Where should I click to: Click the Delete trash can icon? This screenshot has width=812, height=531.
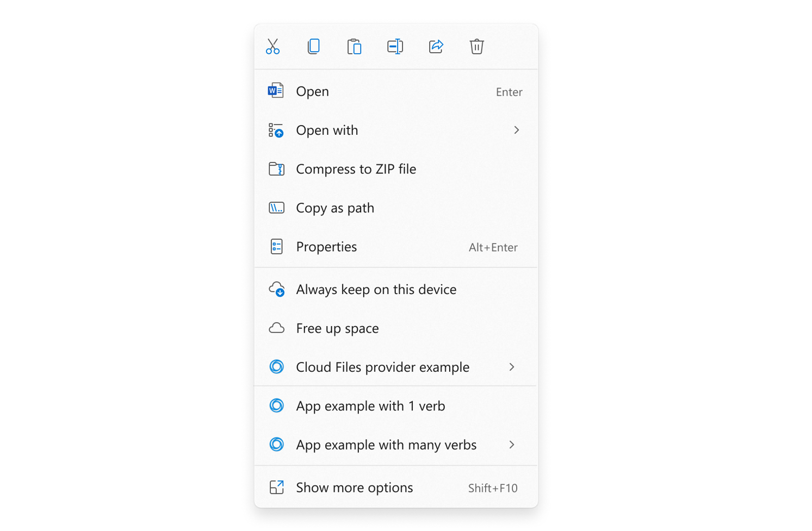(476, 46)
